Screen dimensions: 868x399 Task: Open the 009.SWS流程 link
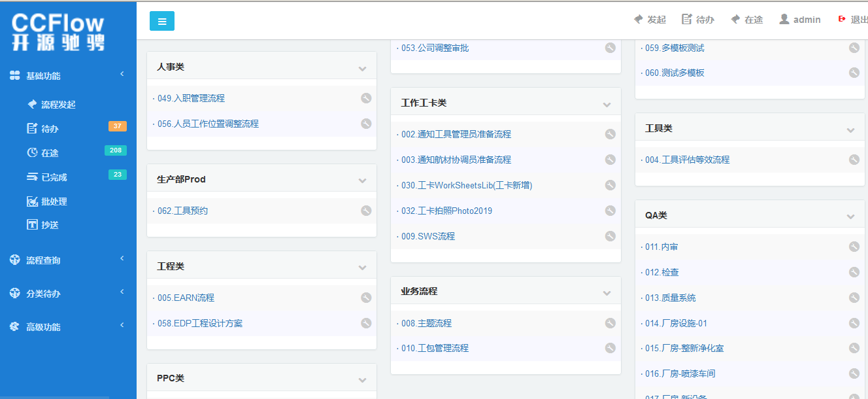(x=428, y=236)
